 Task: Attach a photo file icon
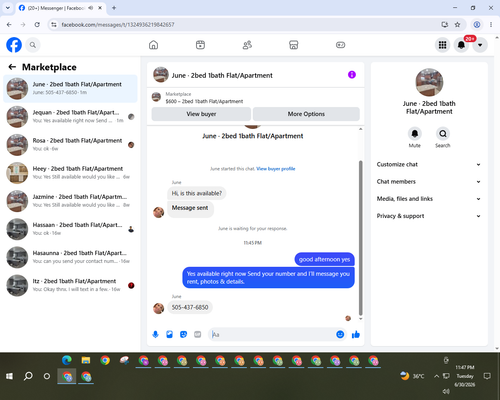click(x=169, y=334)
